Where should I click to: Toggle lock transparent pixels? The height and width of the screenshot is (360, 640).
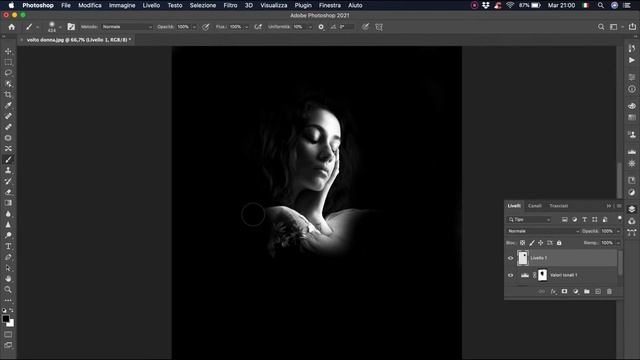click(522, 243)
